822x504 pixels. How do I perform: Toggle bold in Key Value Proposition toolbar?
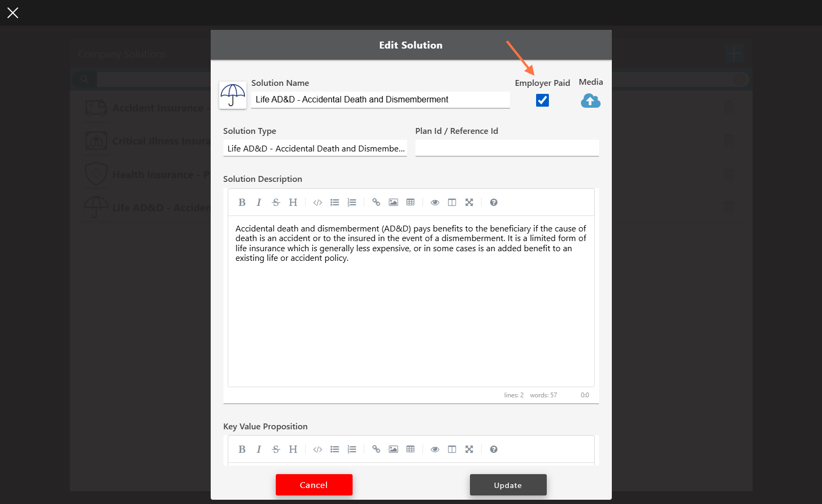[x=242, y=449]
